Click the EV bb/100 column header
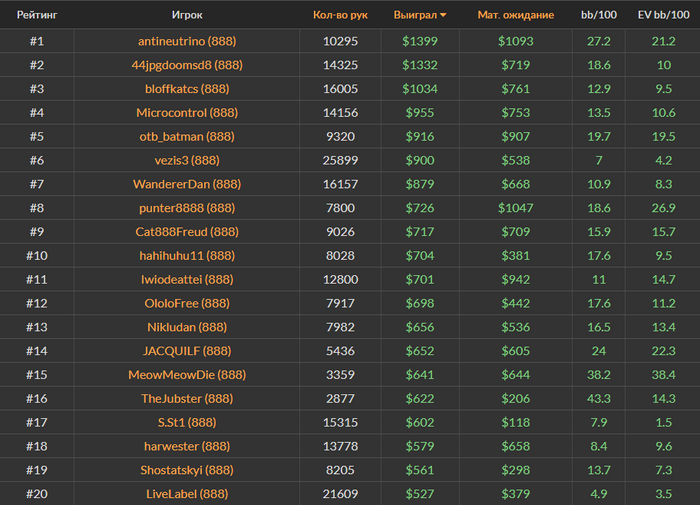Viewport: 700px width, 505px height. pos(663,16)
